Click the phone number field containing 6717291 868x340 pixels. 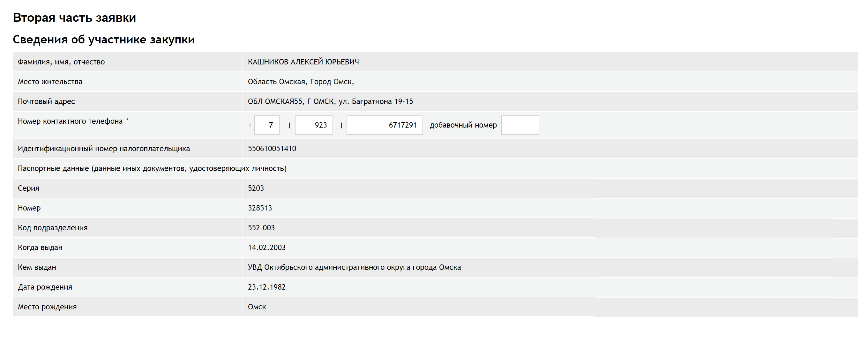385,125
